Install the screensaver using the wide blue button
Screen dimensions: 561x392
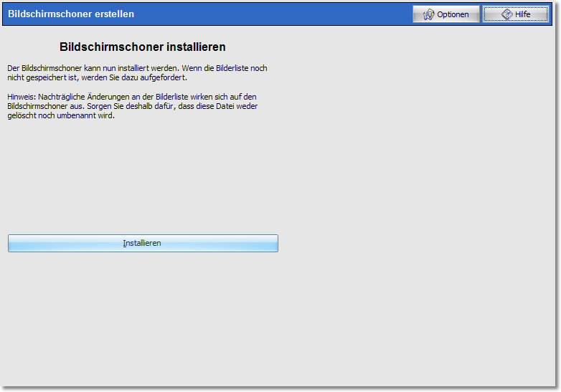tap(143, 243)
